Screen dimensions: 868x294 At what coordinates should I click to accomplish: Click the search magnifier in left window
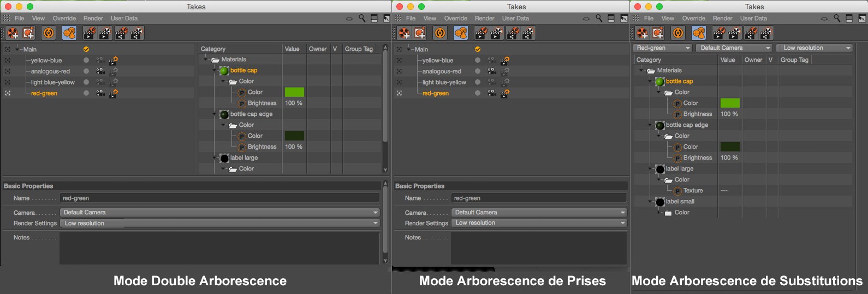[x=362, y=19]
